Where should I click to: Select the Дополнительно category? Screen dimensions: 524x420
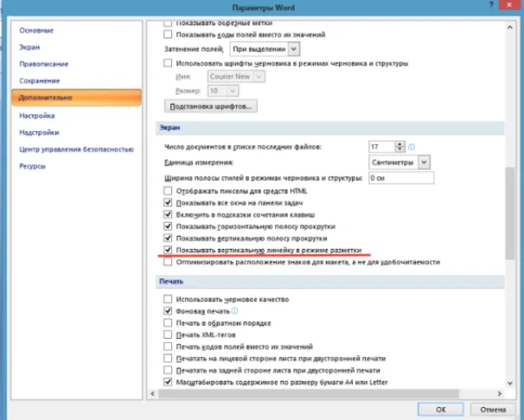click(76, 97)
